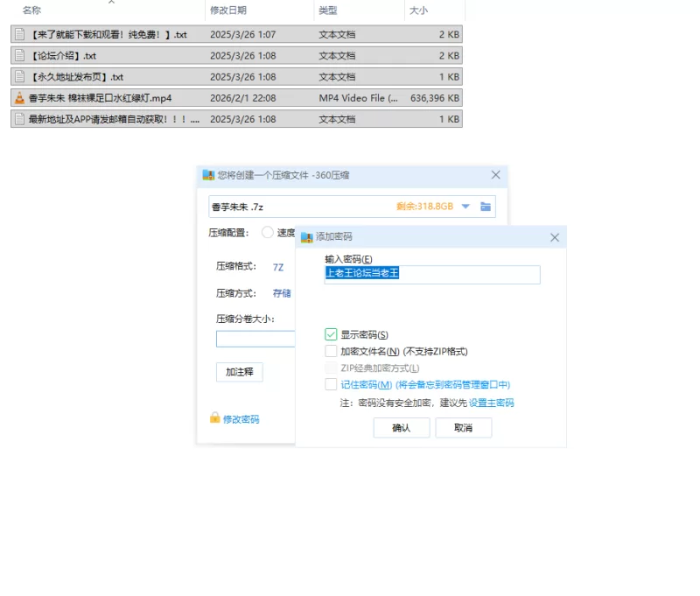Uncheck the 显示密码(S) checkbox
This screenshot has width=700, height=596.
coord(331,334)
